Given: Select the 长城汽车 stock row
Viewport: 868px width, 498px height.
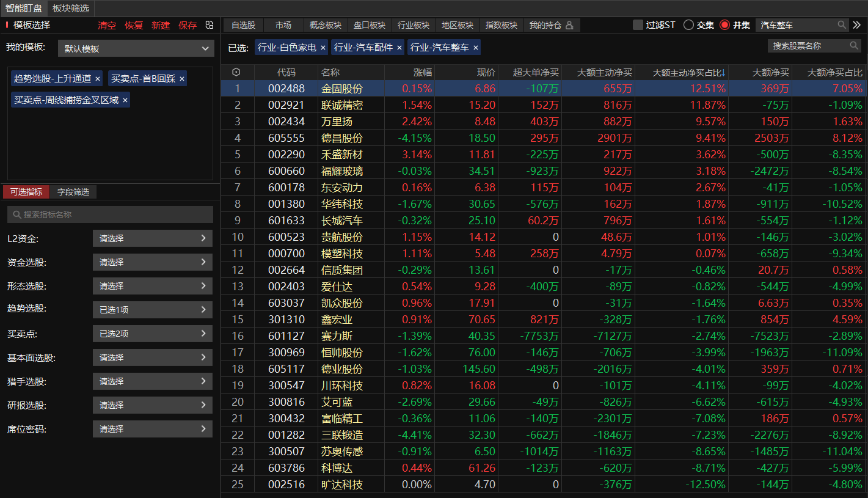Looking at the screenshot, I should [544, 221].
